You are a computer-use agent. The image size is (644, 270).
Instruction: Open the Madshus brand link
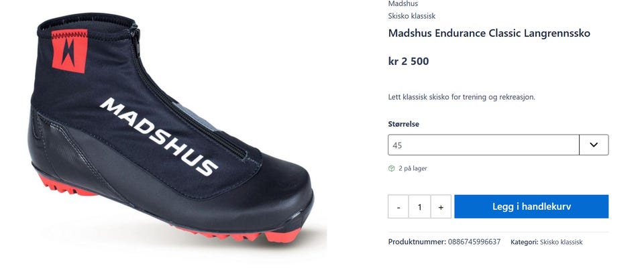coord(403,4)
